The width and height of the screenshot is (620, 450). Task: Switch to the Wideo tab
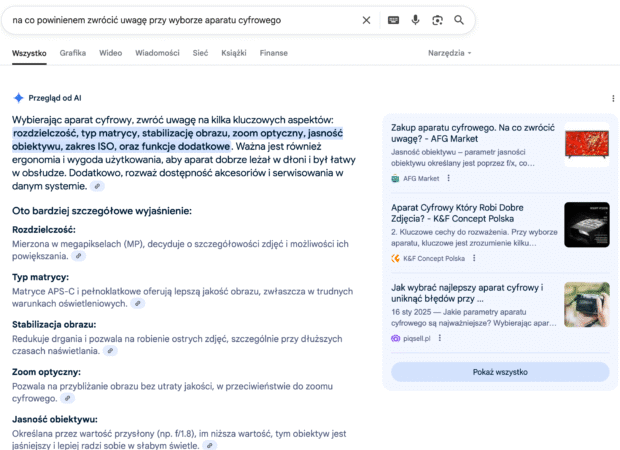pyautogui.click(x=110, y=53)
